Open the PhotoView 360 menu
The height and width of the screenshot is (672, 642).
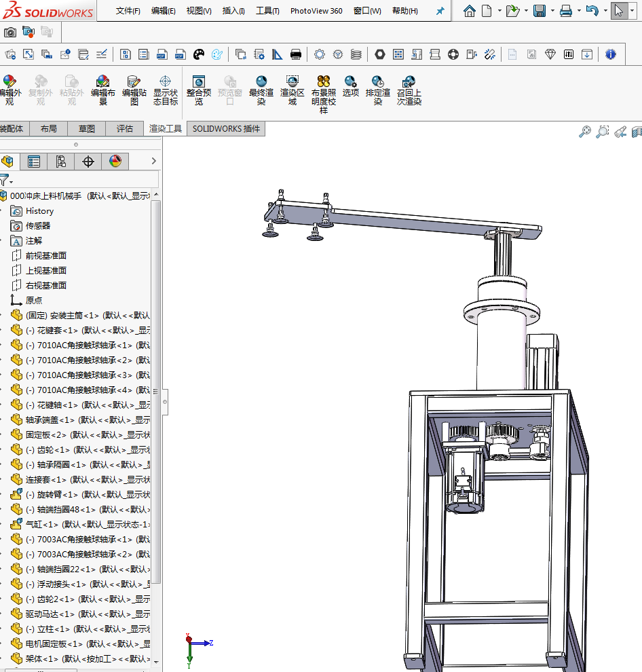316,11
